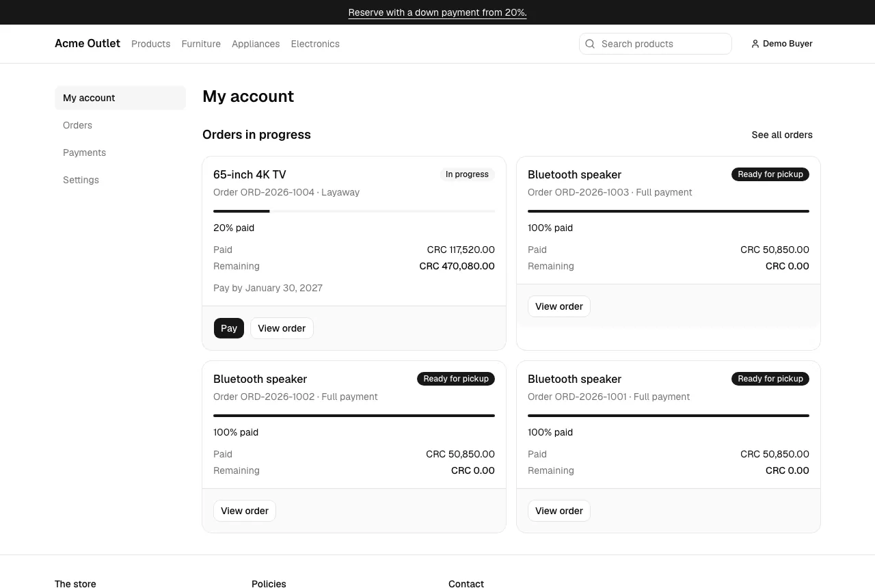View order for the 65-inch 4K TV
The width and height of the screenshot is (875, 588).
pos(282,328)
